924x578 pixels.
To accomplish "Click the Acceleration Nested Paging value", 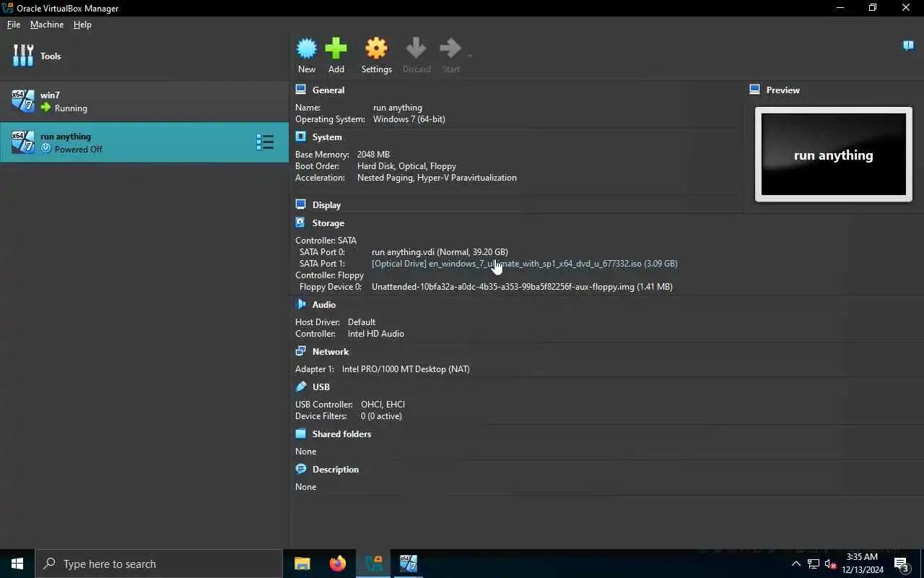I will tap(437, 178).
